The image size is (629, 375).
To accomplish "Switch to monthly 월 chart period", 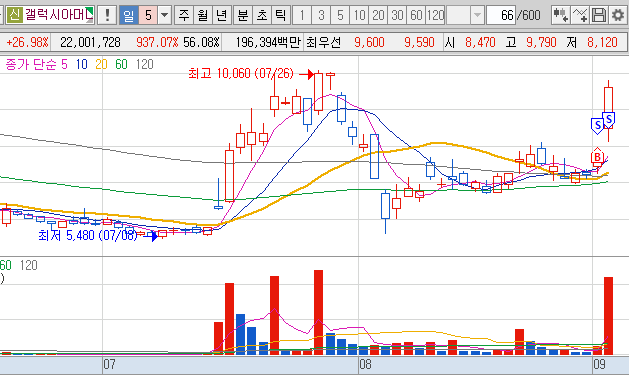I will coord(203,15).
